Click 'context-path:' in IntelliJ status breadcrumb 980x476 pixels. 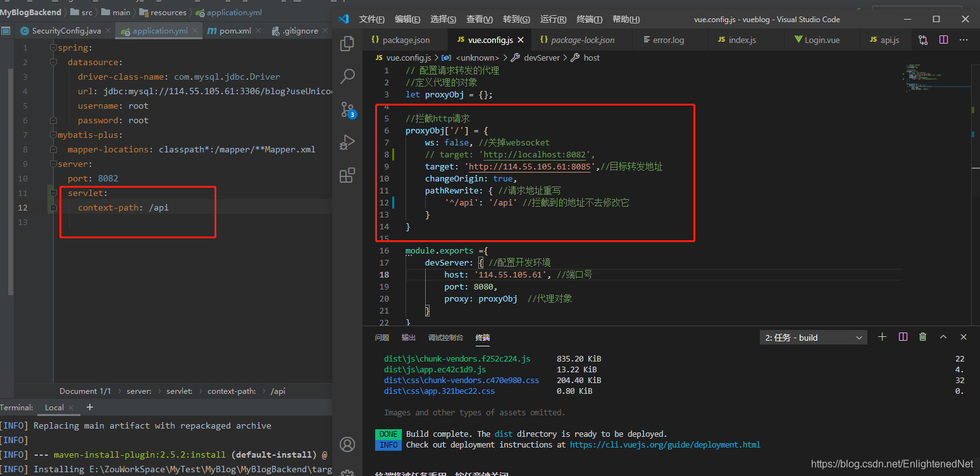tap(232, 391)
